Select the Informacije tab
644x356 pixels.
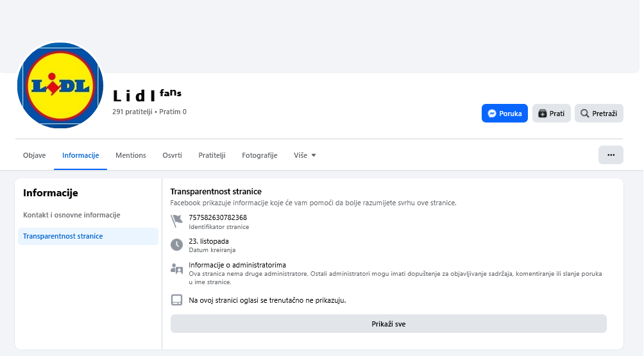point(80,155)
